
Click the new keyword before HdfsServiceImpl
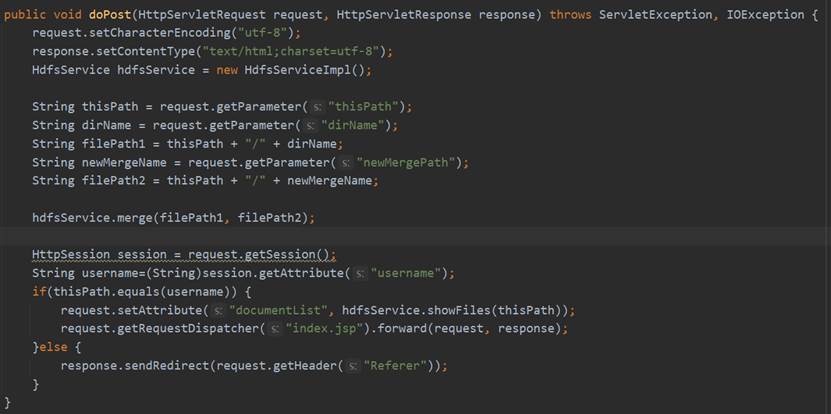pyautogui.click(x=227, y=70)
